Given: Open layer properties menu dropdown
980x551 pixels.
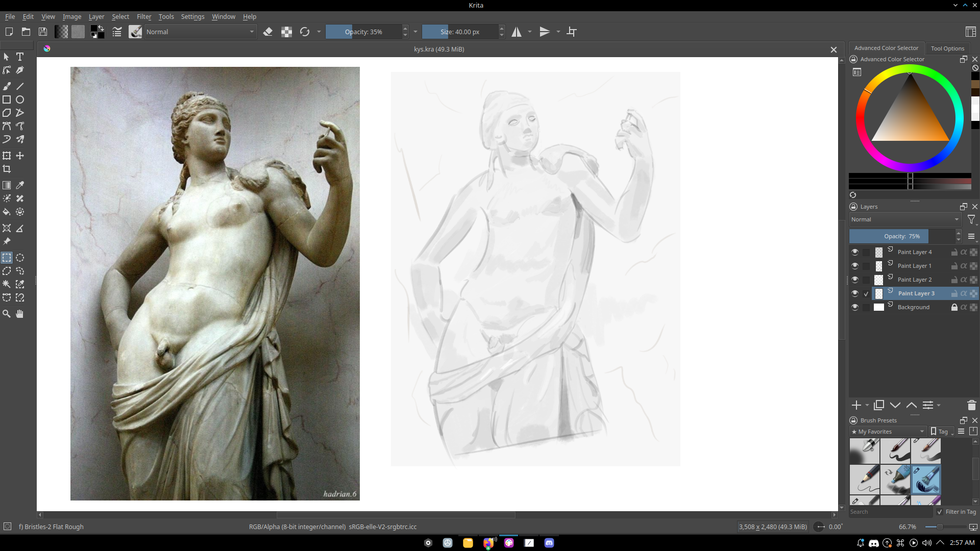Looking at the screenshot, I should coord(931,405).
